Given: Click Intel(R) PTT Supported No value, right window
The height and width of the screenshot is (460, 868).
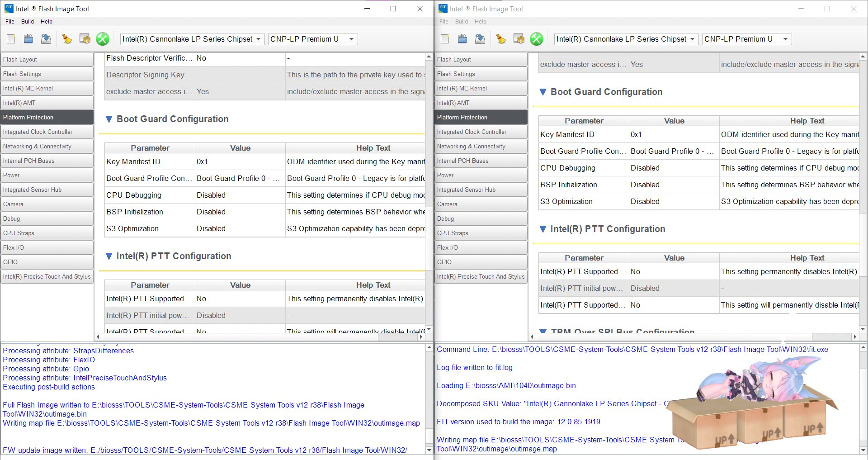Looking at the screenshot, I should tap(674, 271).
